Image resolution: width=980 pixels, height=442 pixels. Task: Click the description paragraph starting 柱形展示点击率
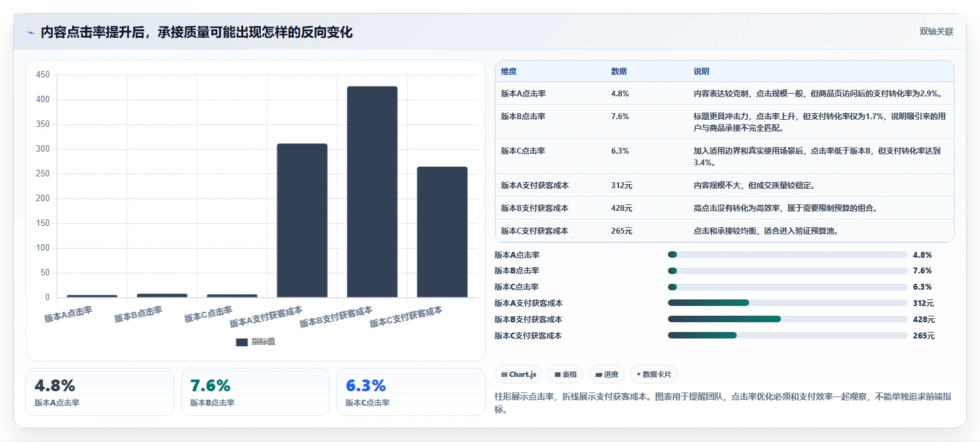722,402
